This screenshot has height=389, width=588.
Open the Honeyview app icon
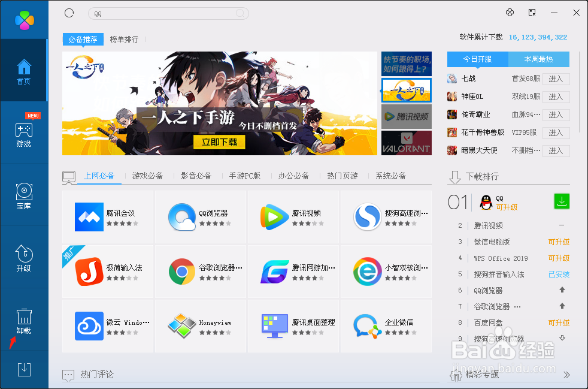(182, 326)
